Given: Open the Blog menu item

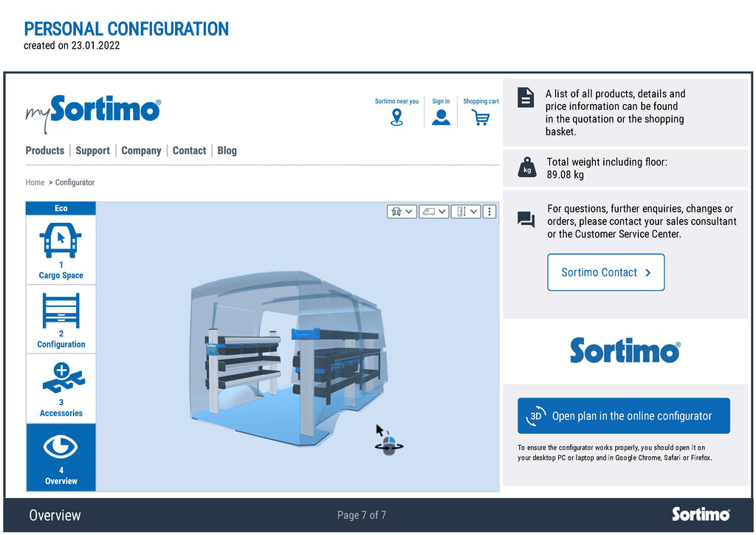Looking at the screenshot, I should [227, 151].
